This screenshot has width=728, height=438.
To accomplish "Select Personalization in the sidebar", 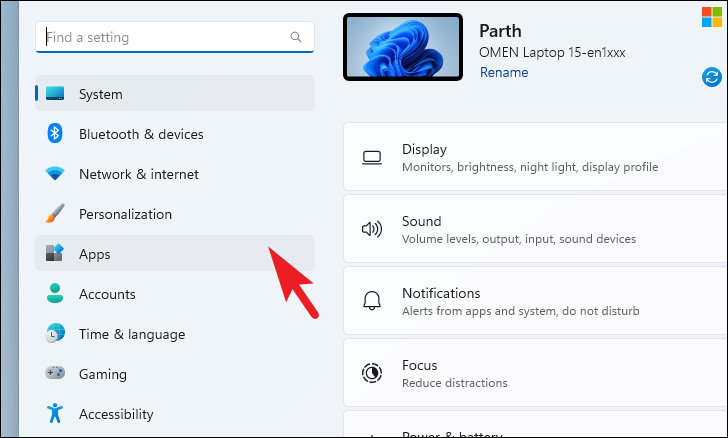I will coord(175,213).
